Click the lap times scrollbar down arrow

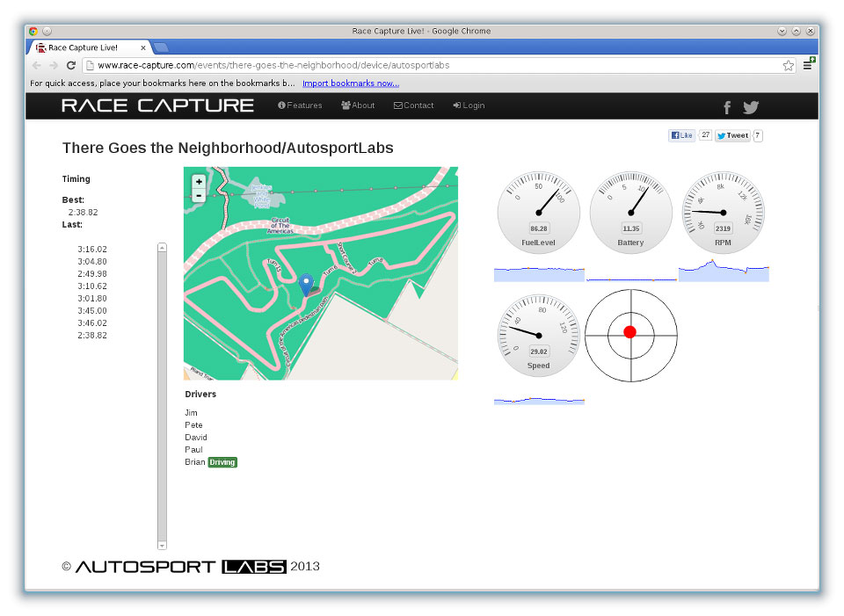pos(162,545)
